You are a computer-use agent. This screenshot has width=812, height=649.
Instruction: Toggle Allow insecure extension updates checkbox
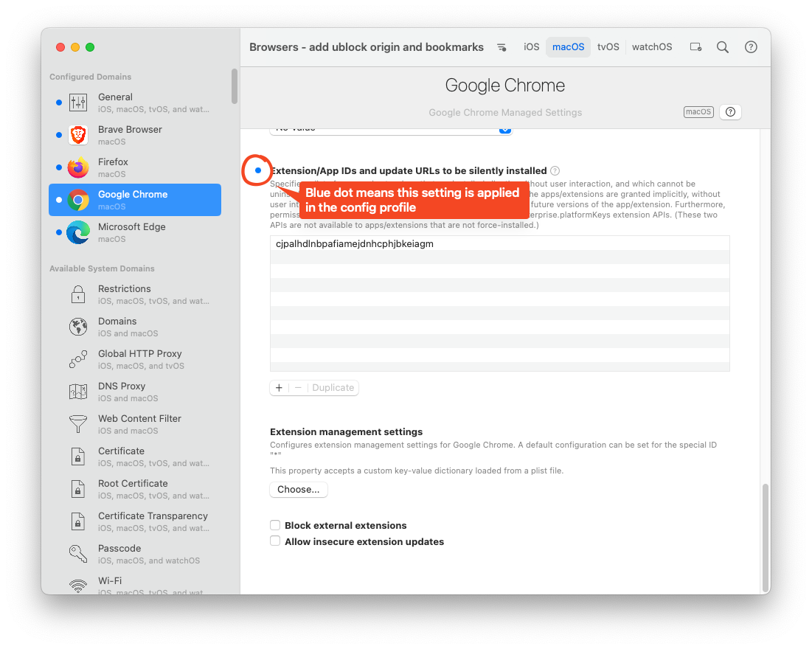pos(275,541)
